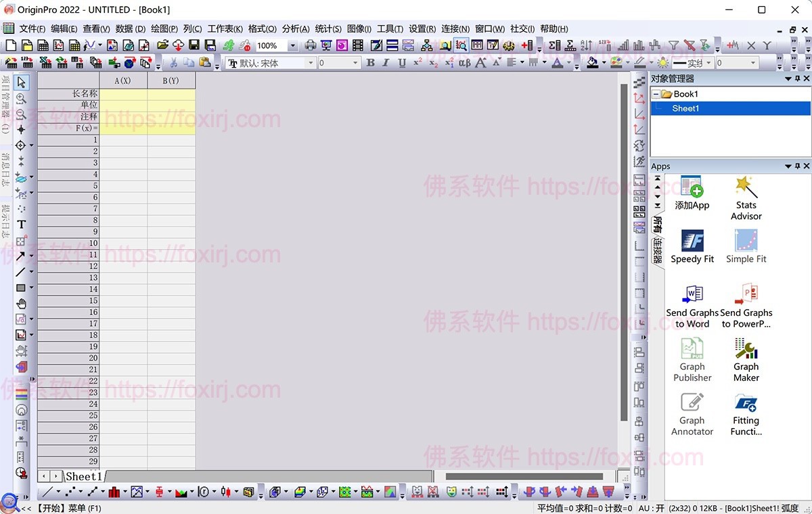812x514 pixels.
Task: Click the Add Data Filter funnel icon
Action: 673,45
